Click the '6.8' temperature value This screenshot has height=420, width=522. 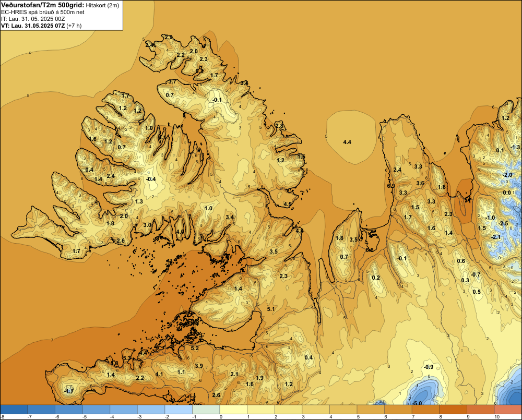370,250
